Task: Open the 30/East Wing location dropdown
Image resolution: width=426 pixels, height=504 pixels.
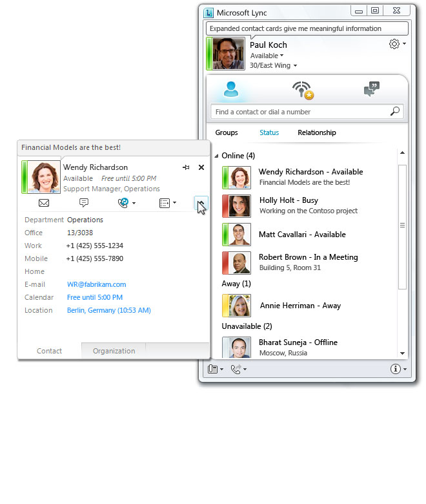Action: pos(273,65)
